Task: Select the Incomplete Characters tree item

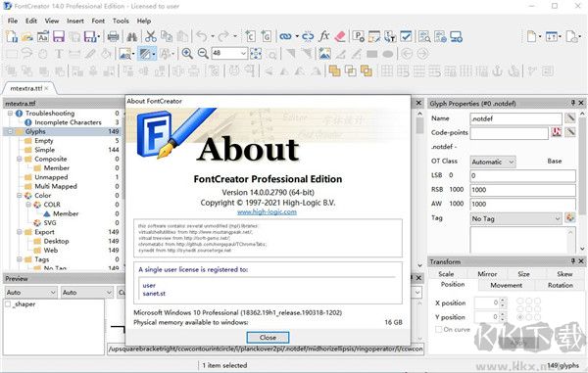Action: point(68,122)
